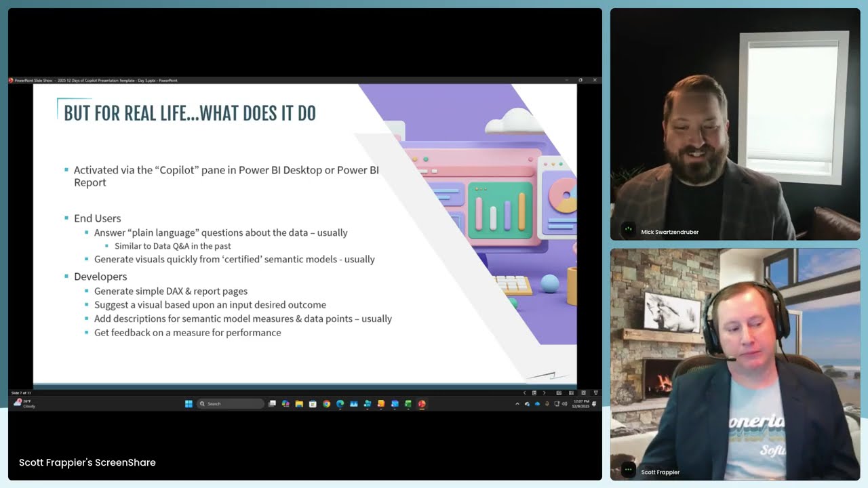This screenshot has height=488, width=868.
Task: Click 'Generate visuals quickly' bullet
Action: (235, 259)
